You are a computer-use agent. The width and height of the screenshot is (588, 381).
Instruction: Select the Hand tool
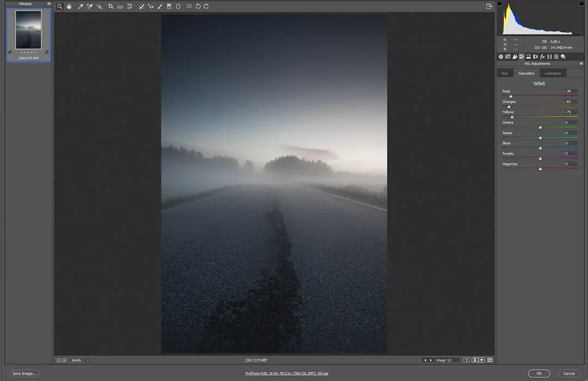[x=69, y=6]
